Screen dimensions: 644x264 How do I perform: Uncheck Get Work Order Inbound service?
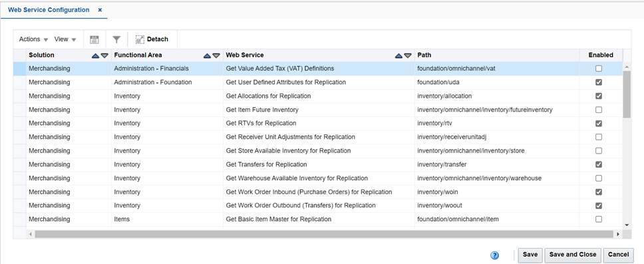pyautogui.click(x=599, y=192)
